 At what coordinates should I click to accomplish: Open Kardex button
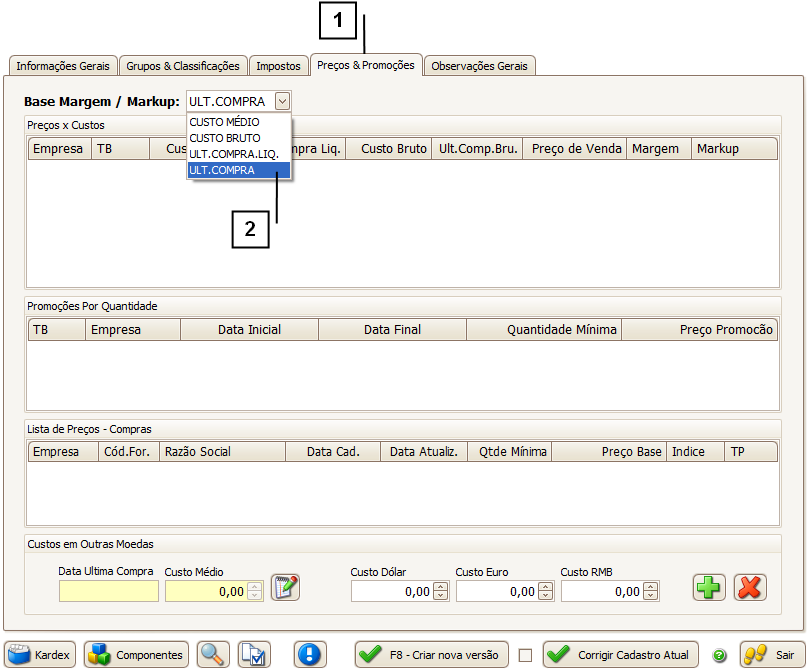coord(41,655)
